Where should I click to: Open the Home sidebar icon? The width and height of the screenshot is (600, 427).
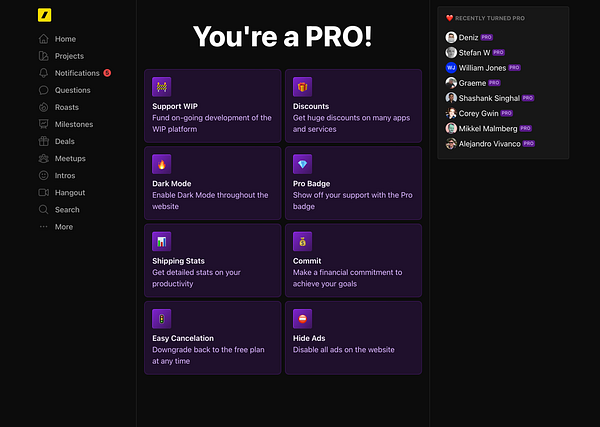pos(44,39)
